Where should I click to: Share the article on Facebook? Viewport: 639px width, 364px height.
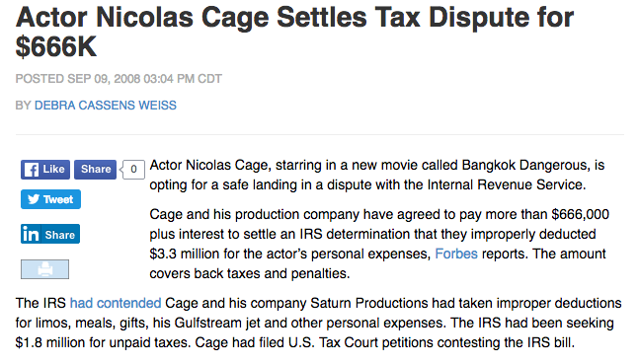click(96, 170)
